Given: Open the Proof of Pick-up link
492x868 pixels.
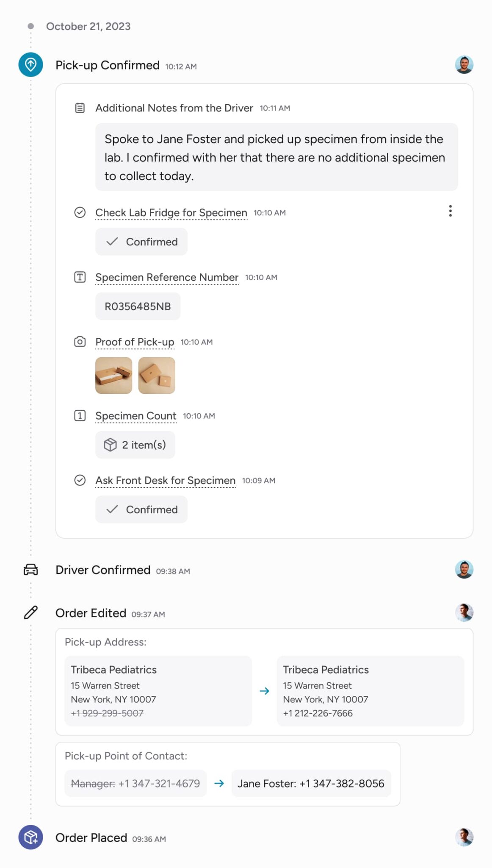Looking at the screenshot, I should [135, 342].
